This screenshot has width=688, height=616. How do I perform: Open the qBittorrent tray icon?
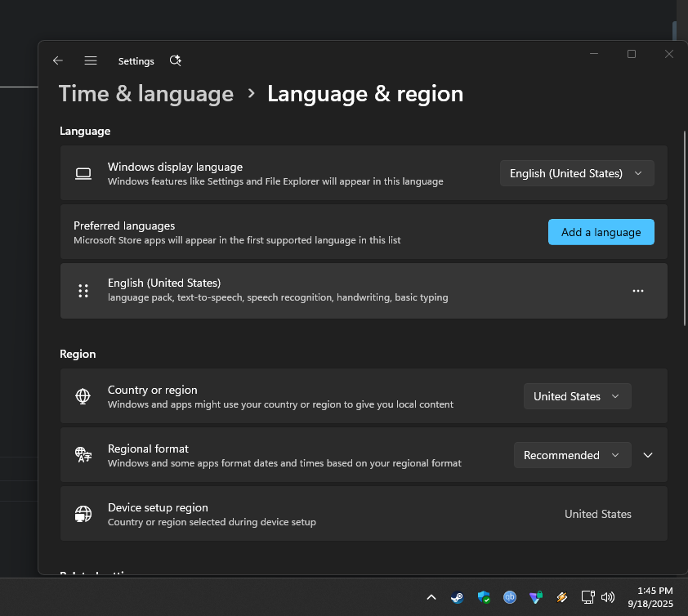pyautogui.click(x=510, y=597)
